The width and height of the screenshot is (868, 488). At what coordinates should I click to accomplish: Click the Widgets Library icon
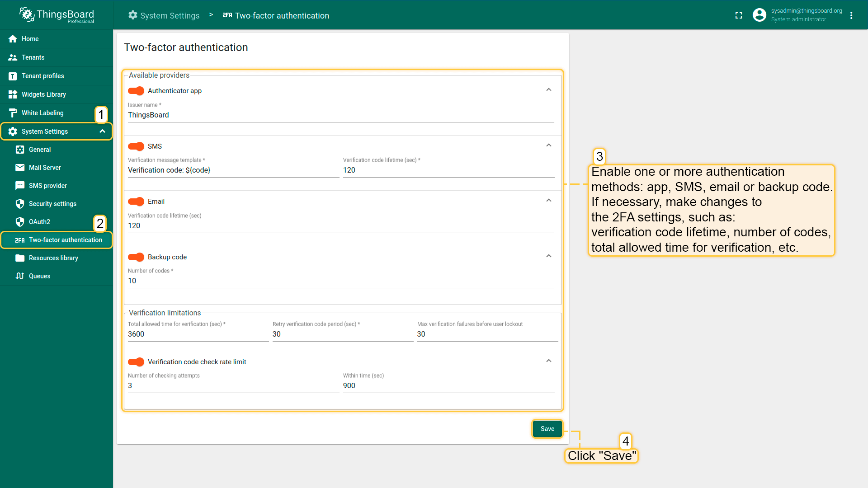[x=13, y=94]
